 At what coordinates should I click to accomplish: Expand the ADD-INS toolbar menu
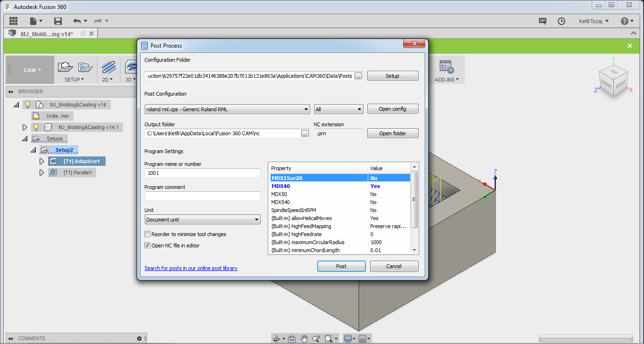[446, 80]
